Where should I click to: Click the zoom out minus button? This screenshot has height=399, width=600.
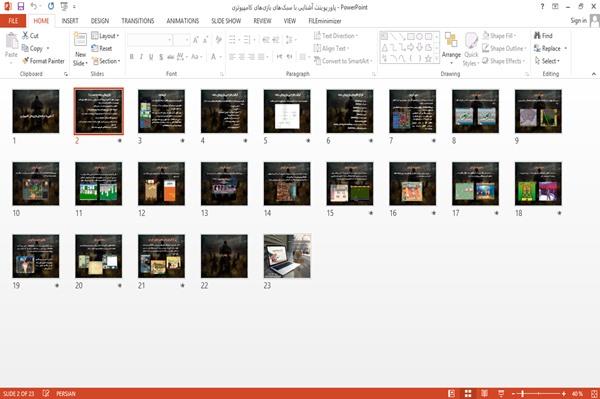514,393
